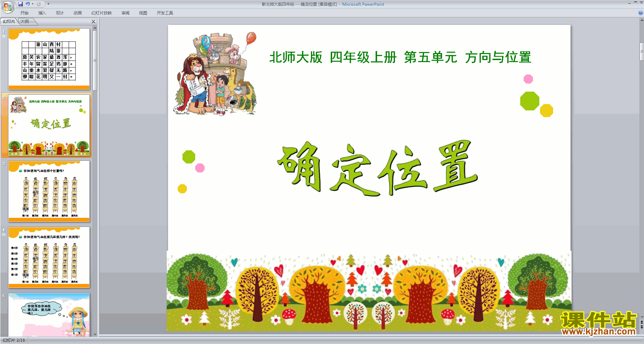644x344 pixels.
Task: Select the pink octagon near subtitle
Action: coord(528,79)
